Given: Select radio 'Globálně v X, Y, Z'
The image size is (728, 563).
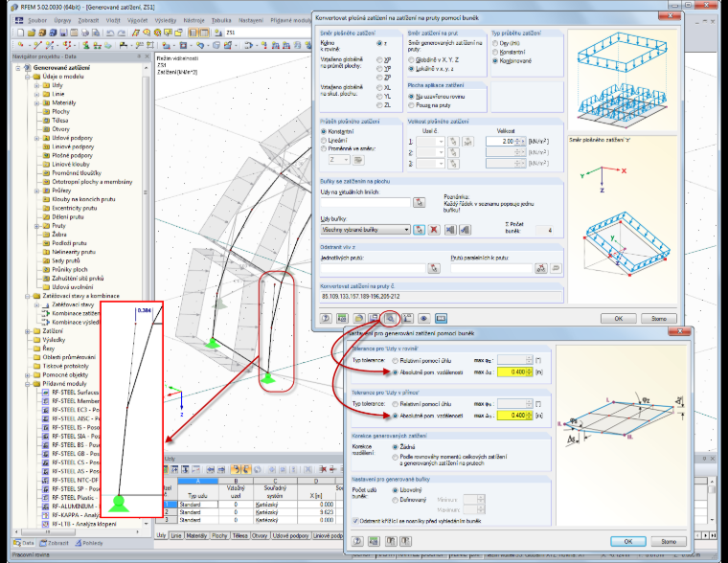Looking at the screenshot, I should tap(411, 60).
